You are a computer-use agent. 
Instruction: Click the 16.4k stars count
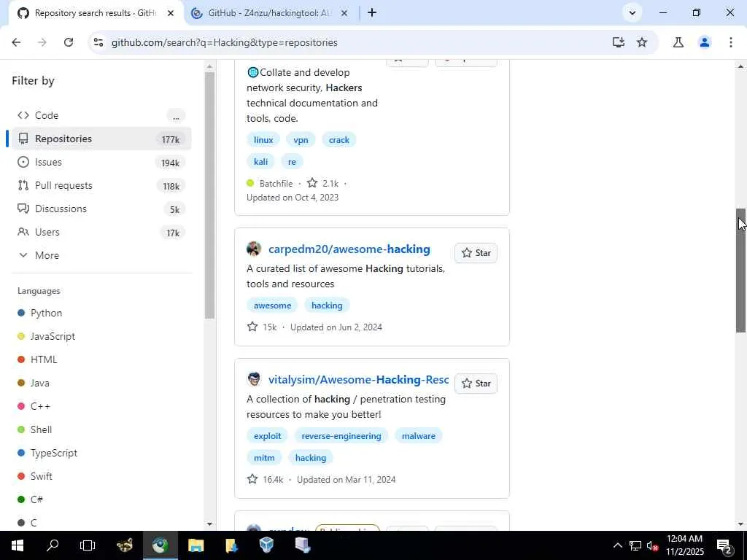(x=266, y=480)
